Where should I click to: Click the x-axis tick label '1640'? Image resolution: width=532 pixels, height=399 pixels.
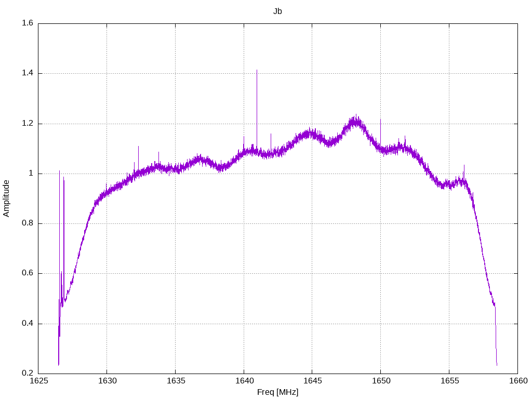(x=244, y=381)
